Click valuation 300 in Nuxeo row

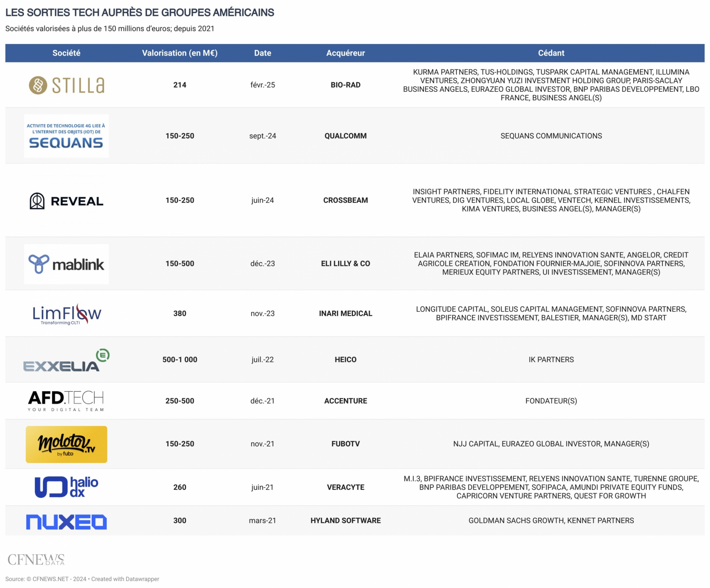tap(180, 520)
